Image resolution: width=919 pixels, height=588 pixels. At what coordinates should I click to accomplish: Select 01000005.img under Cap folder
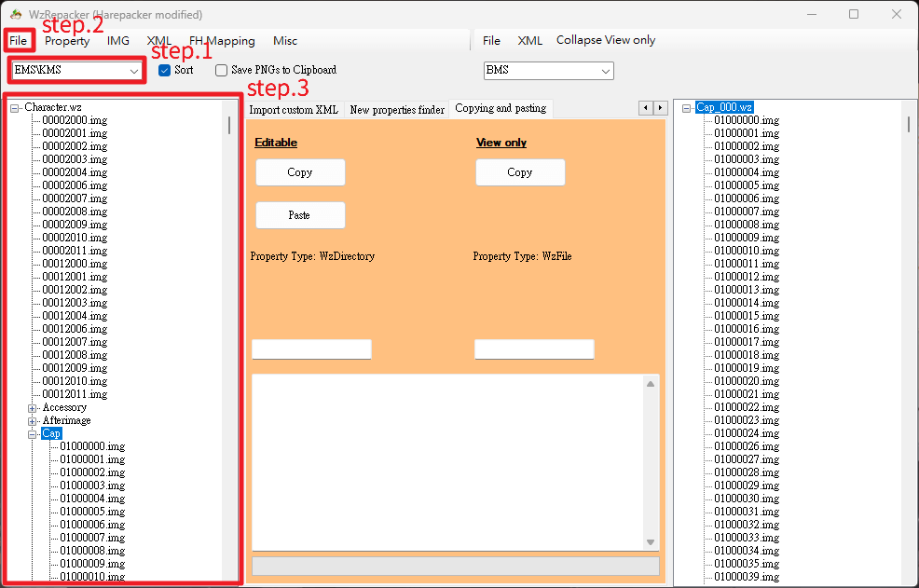point(92,512)
